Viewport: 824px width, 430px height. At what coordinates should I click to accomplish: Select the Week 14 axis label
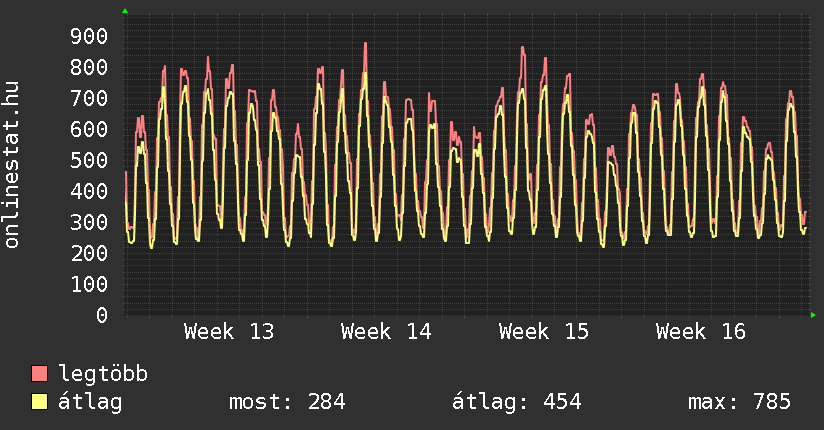(x=386, y=332)
